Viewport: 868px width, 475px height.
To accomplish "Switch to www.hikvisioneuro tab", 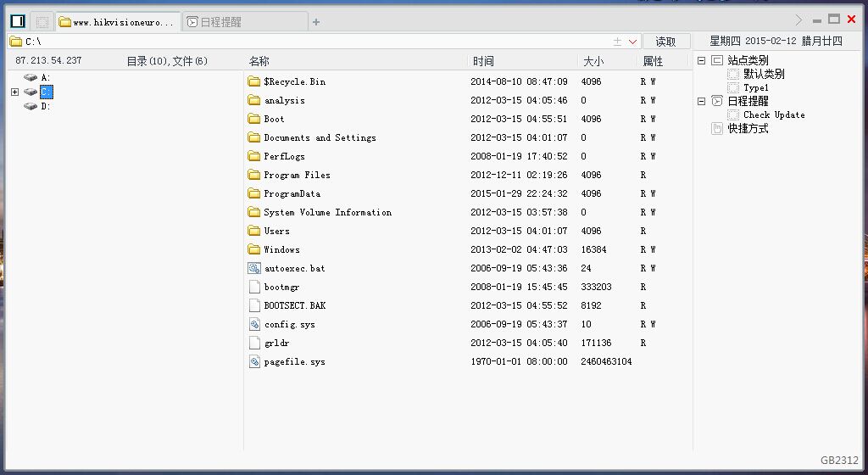I will [x=118, y=22].
